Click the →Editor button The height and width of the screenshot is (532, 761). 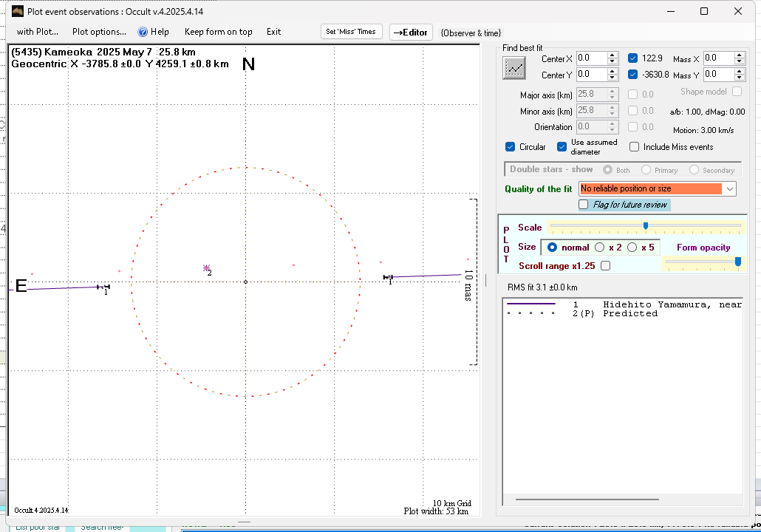[410, 32]
